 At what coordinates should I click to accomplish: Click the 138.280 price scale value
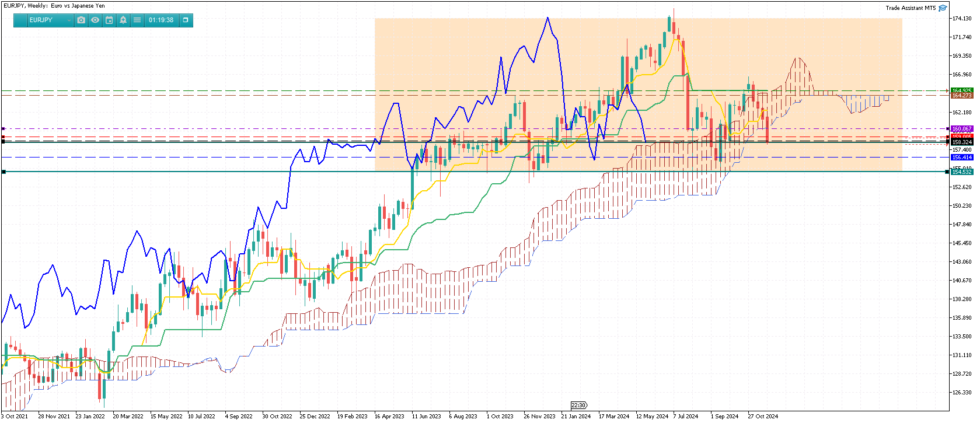pos(962,299)
